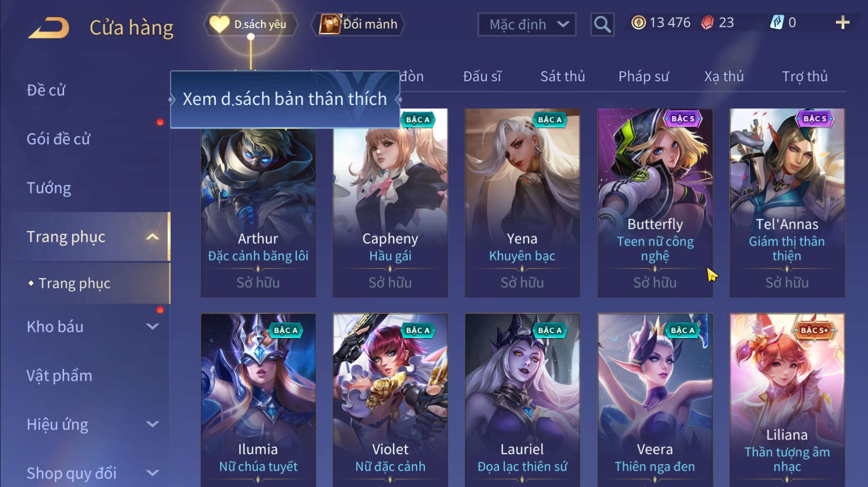Viewport: 868px width, 487px height.
Task: Switch to the Sát thủ tab
Action: [562, 77]
